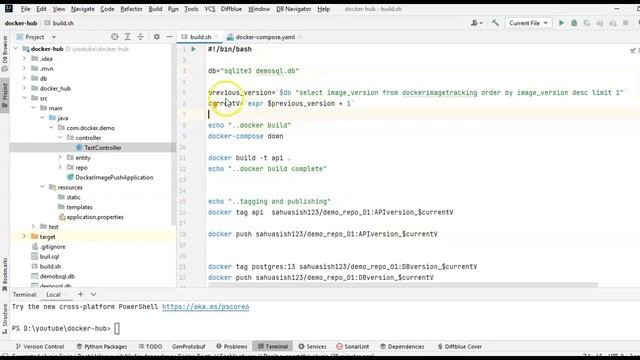The height and width of the screenshot is (360, 640).
Task: Select the buil.sql file
Action: (49, 257)
